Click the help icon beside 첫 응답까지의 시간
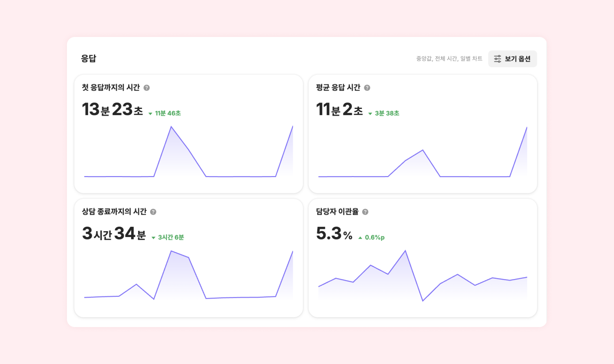Screen dimensions: 614x364 [147, 88]
